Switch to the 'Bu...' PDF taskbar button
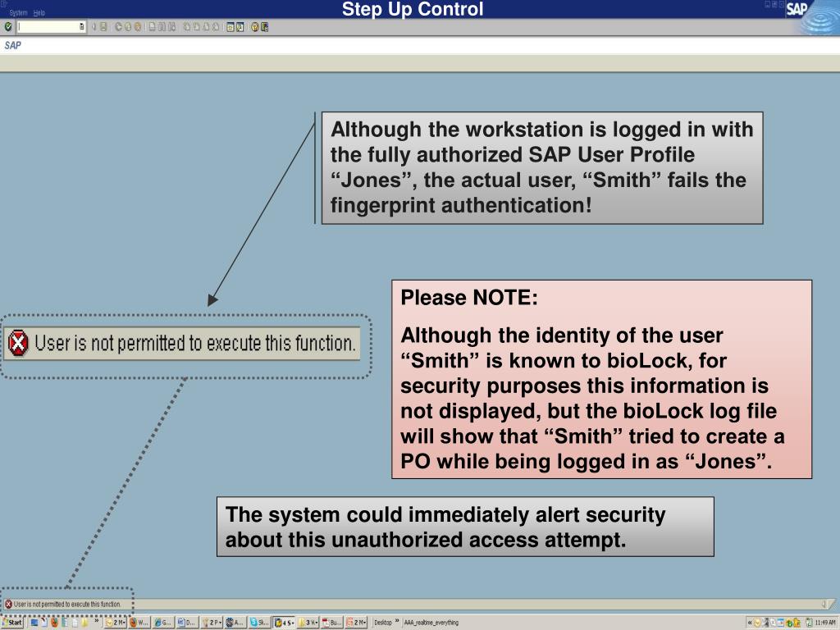The image size is (840, 630). (x=331, y=623)
